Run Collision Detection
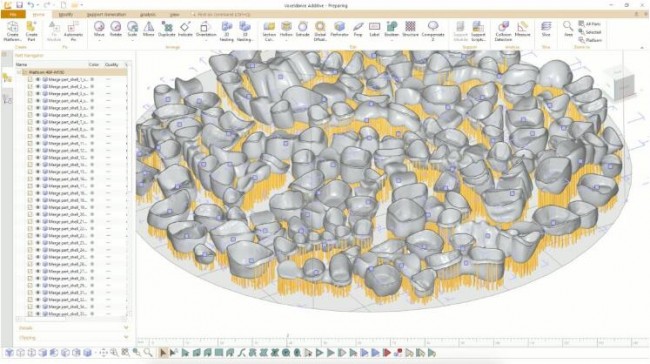The image size is (650, 364). click(503, 32)
